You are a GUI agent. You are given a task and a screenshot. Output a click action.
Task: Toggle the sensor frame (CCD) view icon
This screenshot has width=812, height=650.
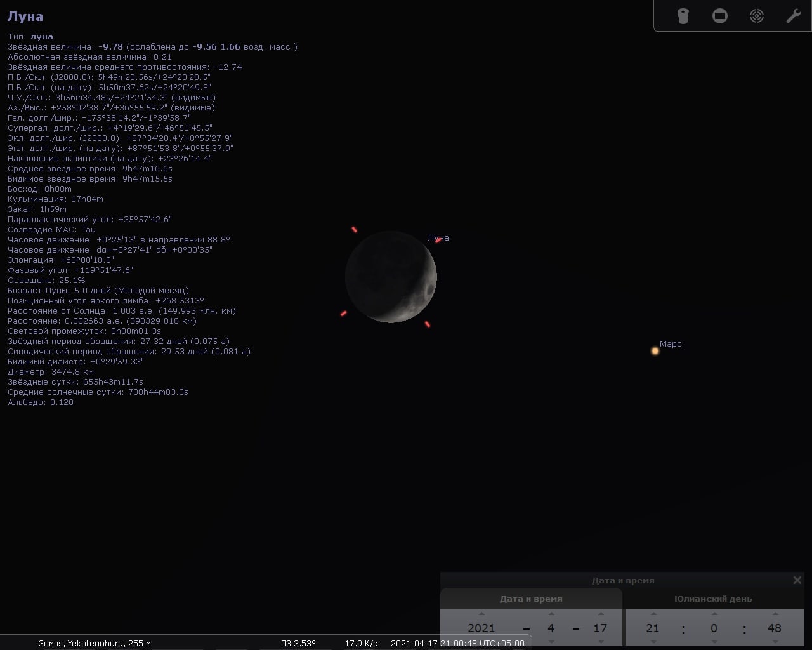(x=720, y=16)
